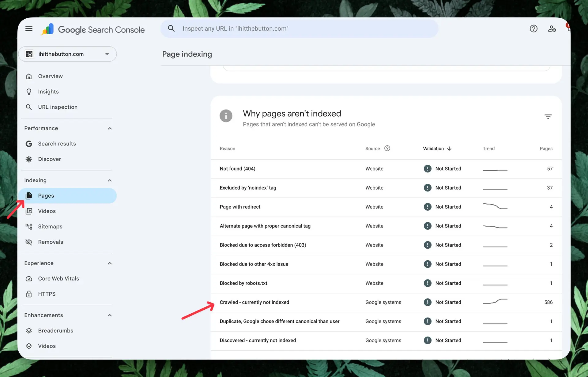Open Breadcrumbs enhancement report

[x=67, y=331]
